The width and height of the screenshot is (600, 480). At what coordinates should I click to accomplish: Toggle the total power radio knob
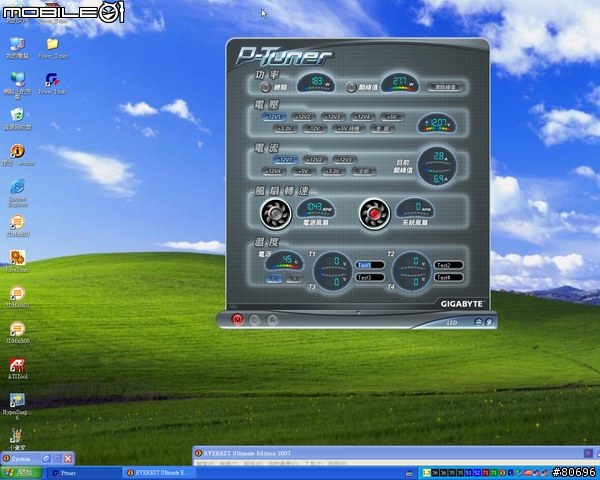(265, 87)
